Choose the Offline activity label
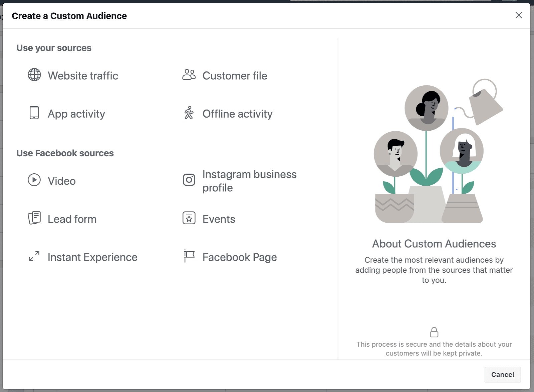534x392 pixels. 237,114
